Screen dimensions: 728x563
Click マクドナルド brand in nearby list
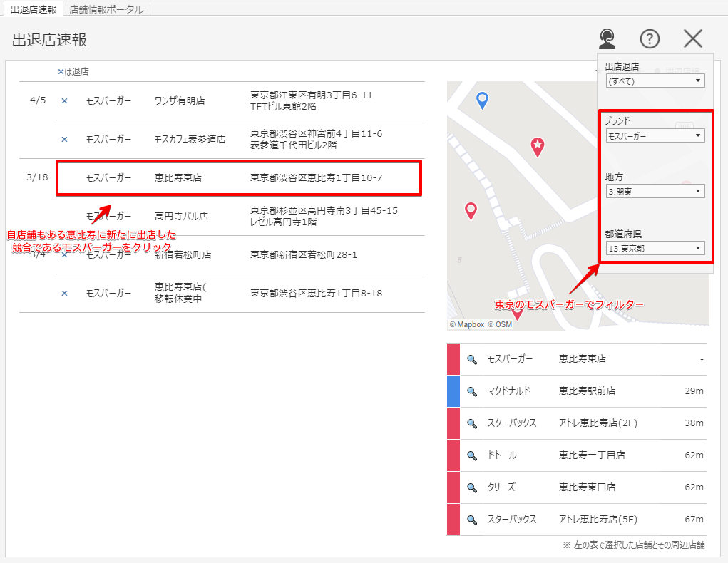coord(509,391)
